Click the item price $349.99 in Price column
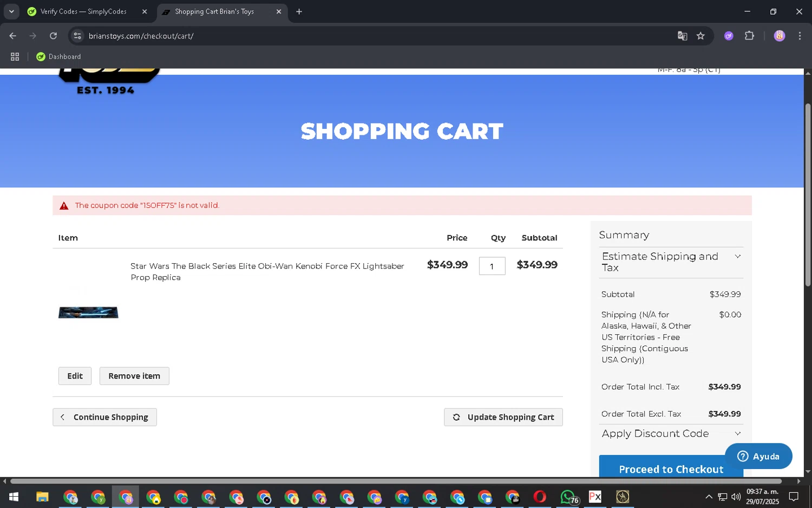812x508 pixels. [x=447, y=265]
